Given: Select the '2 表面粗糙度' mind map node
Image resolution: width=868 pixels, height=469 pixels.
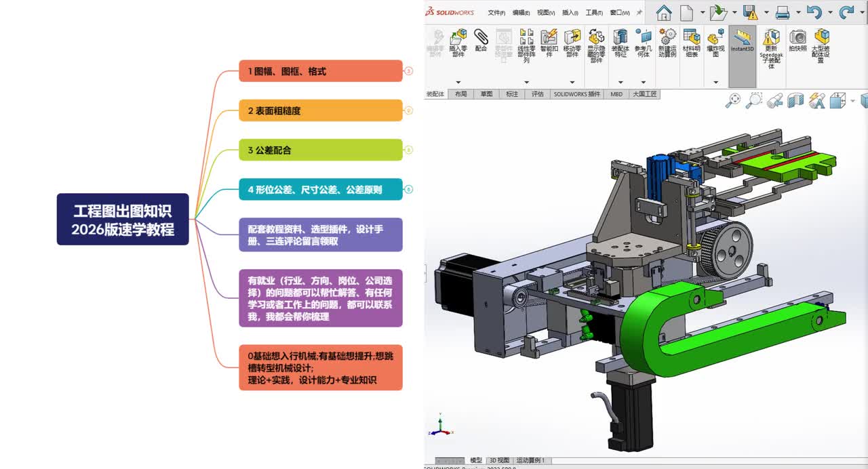Looking at the screenshot, I should tap(321, 110).
